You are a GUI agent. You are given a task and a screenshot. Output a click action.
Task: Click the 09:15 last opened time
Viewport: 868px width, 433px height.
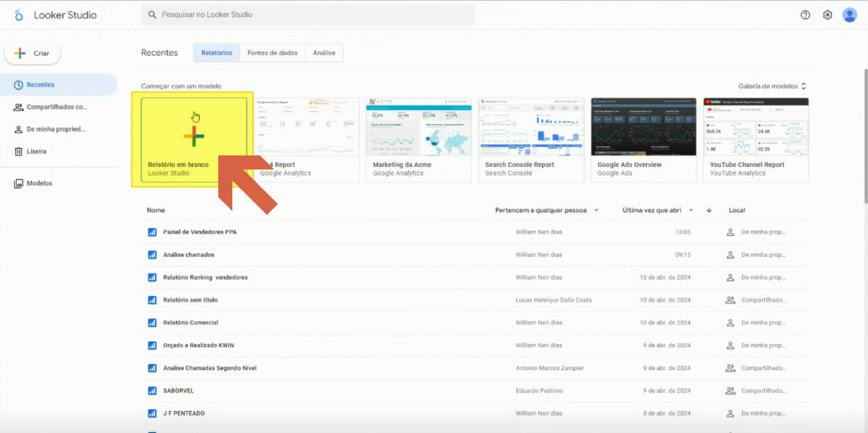point(683,255)
